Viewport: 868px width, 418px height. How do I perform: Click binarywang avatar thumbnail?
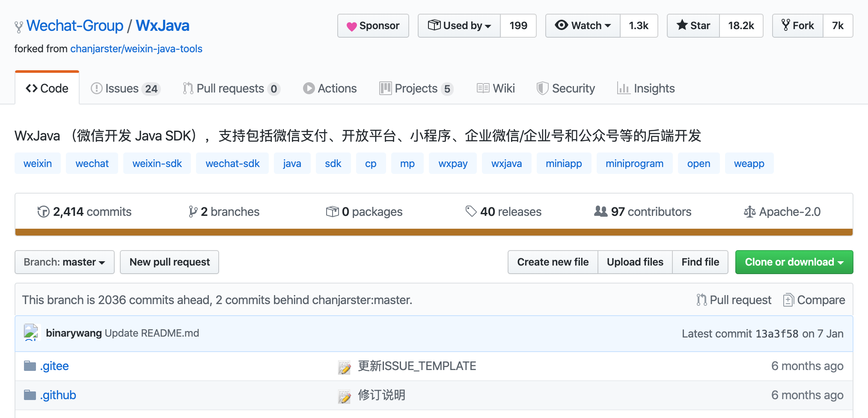31,333
